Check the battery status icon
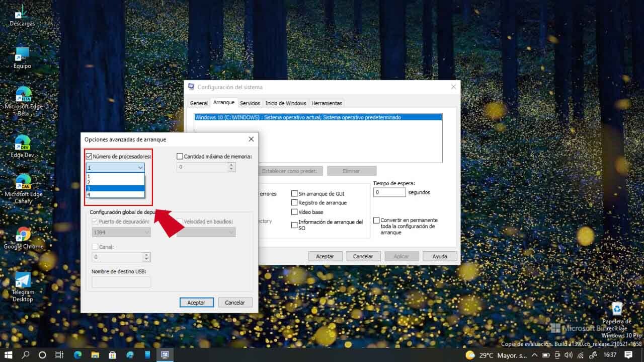Viewport: 644px width, 362px height. point(546,355)
